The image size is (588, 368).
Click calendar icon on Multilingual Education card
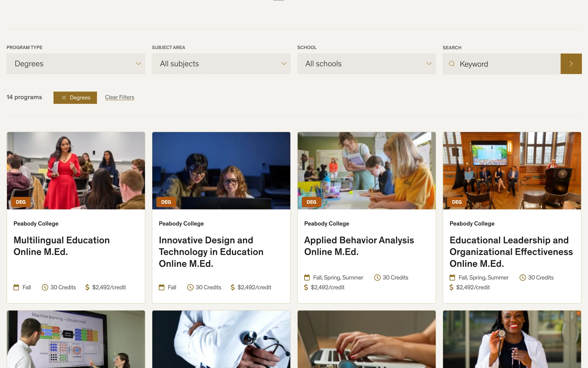click(x=16, y=287)
